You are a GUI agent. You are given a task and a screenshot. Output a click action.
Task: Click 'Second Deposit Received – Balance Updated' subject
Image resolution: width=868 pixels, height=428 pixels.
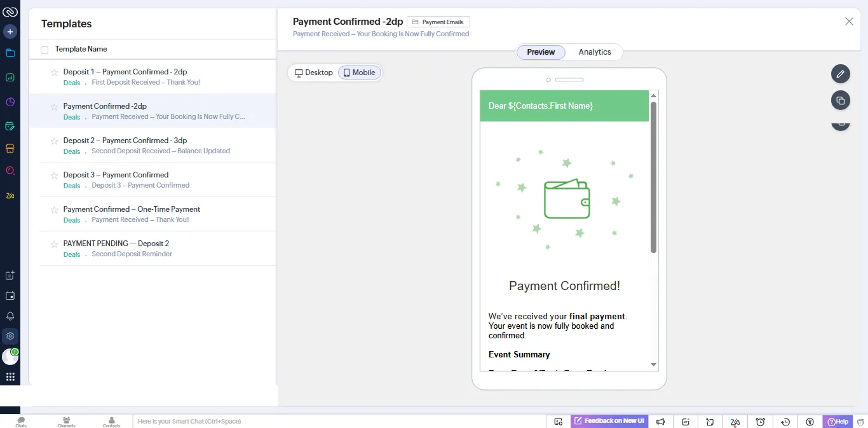click(161, 151)
